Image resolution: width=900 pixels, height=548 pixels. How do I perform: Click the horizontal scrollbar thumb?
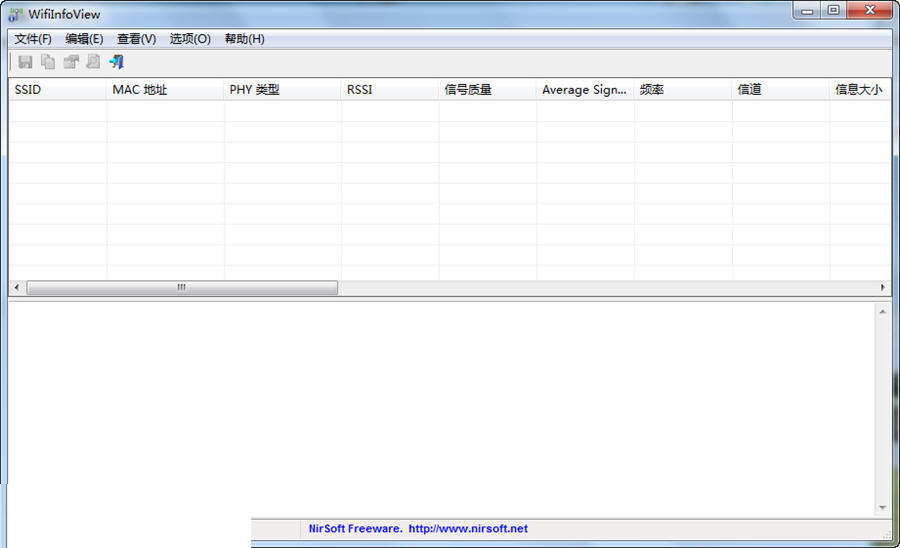coord(182,287)
